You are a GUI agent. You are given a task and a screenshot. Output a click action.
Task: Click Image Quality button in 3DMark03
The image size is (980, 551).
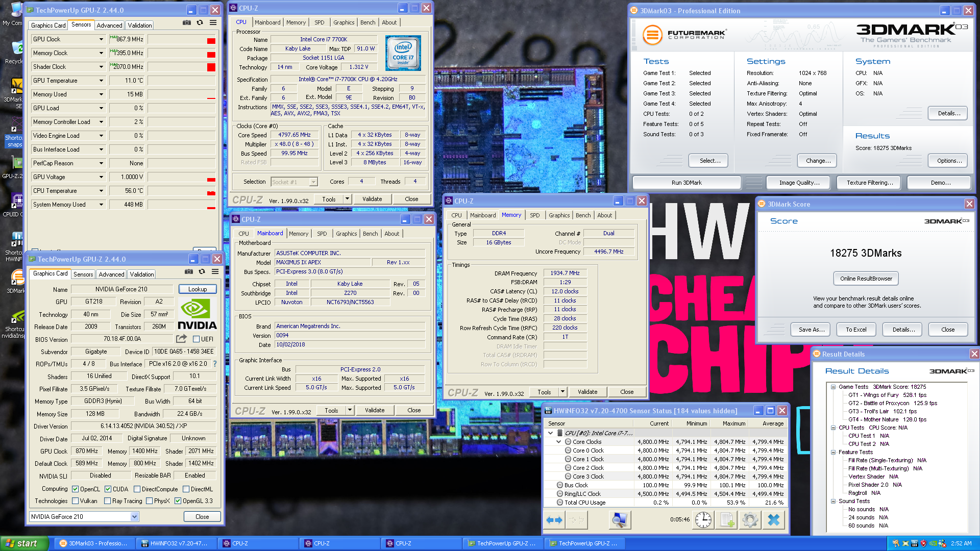[799, 183]
